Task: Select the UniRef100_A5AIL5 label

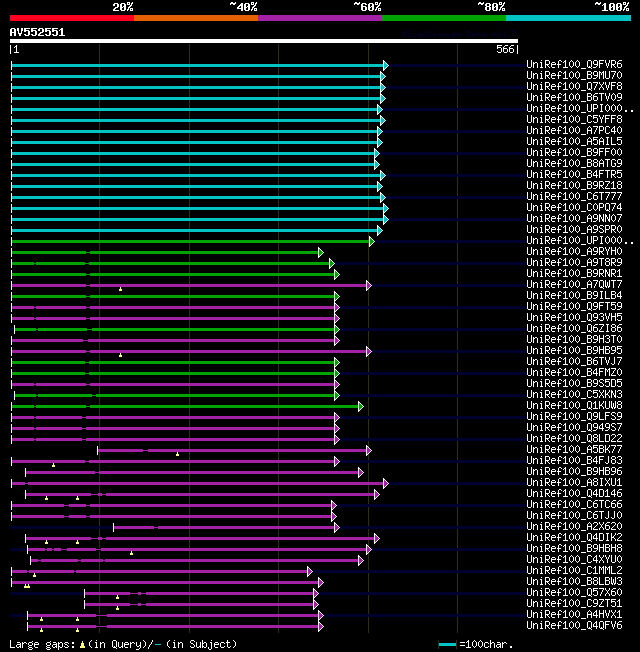Action: coord(574,141)
